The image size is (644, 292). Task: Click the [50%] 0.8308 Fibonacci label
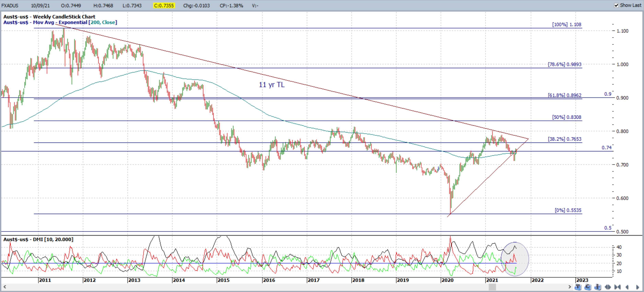[x=567, y=117]
